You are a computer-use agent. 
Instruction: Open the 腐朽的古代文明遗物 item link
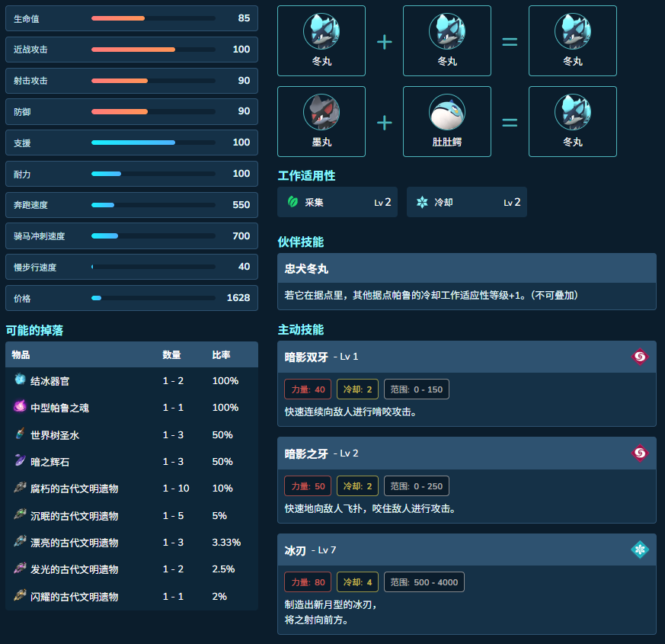click(x=74, y=489)
